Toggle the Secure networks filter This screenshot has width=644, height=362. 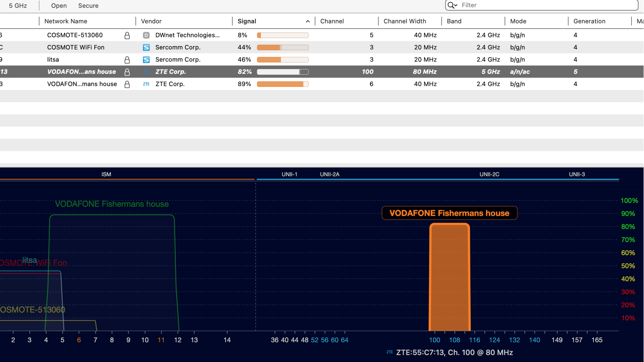point(88,6)
